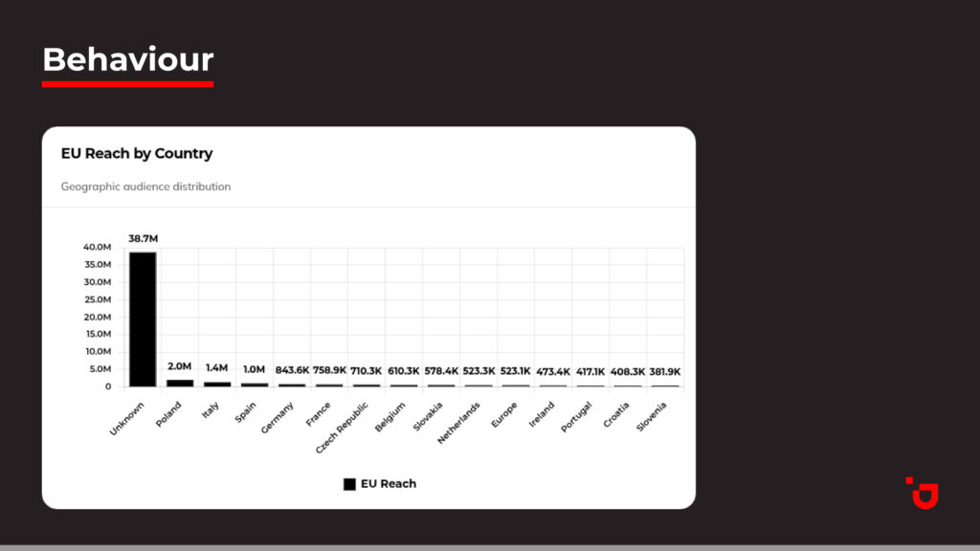Image resolution: width=980 pixels, height=551 pixels.
Task: Click the Germany axis label
Action: pos(278,418)
